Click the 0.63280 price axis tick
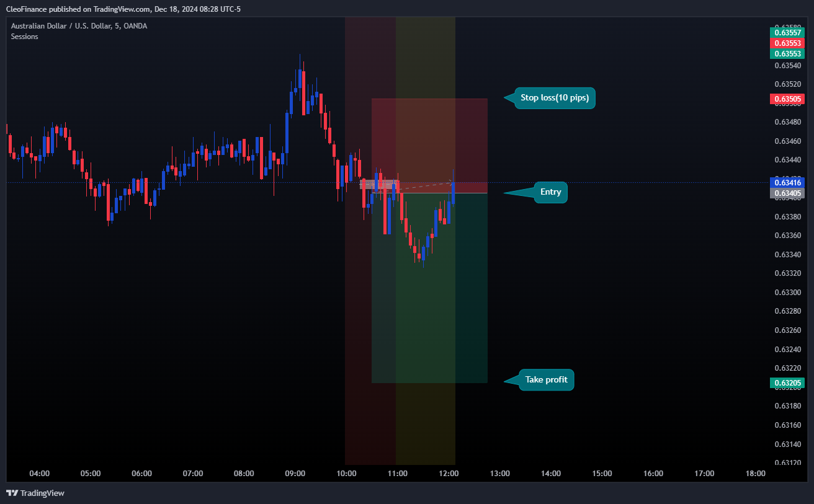Image resolution: width=814 pixels, height=504 pixels. [x=787, y=311]
